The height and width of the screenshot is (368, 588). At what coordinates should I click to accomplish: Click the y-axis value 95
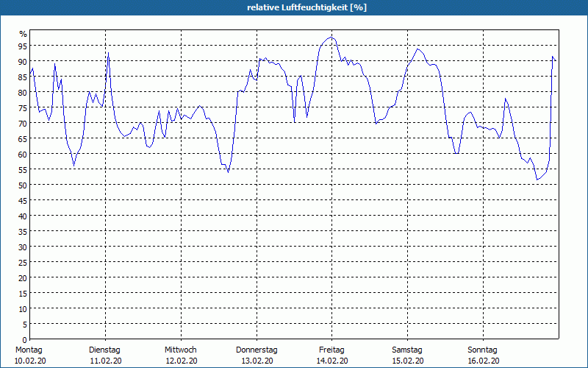click(23, 46)
